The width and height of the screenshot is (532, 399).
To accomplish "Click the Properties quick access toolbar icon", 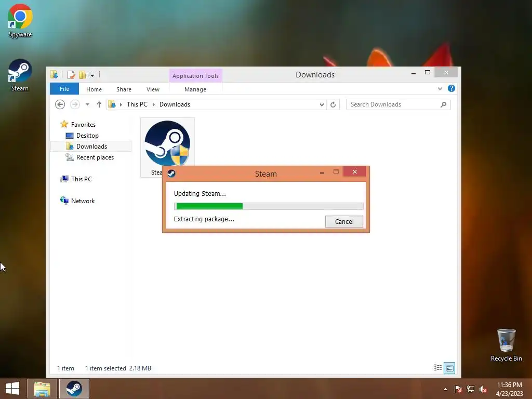I will pos(71,75).
